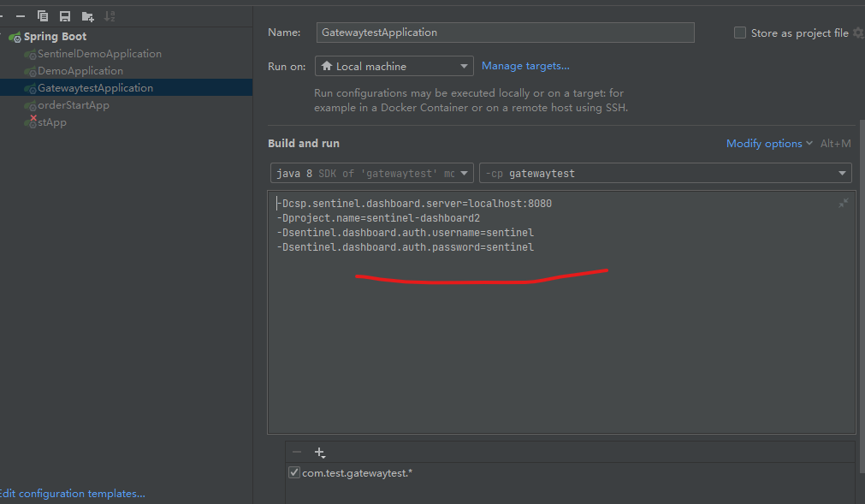The height and width of the screenshot is (504, 865).
Task: Create a new folder for configurations
Action: (88, 16)
